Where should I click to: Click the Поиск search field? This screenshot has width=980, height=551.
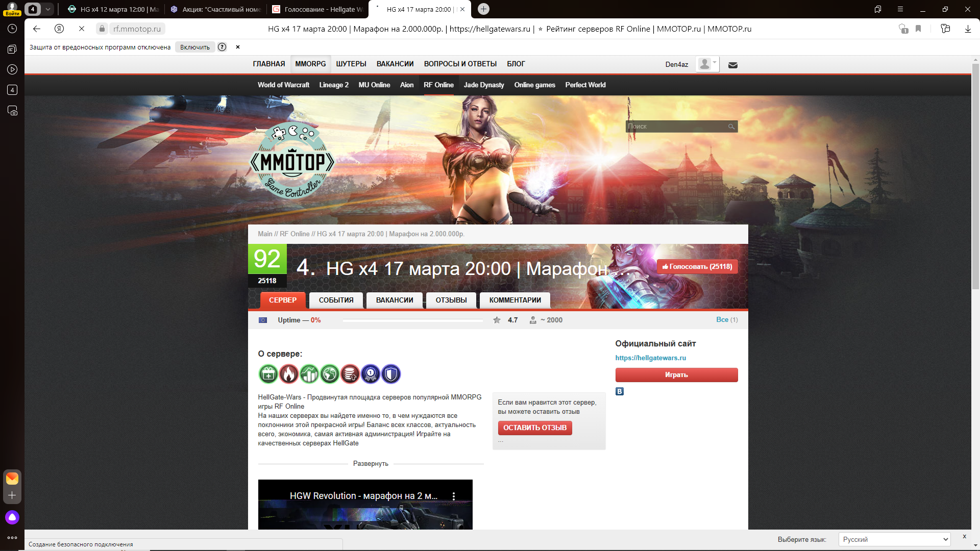[676, 127]
